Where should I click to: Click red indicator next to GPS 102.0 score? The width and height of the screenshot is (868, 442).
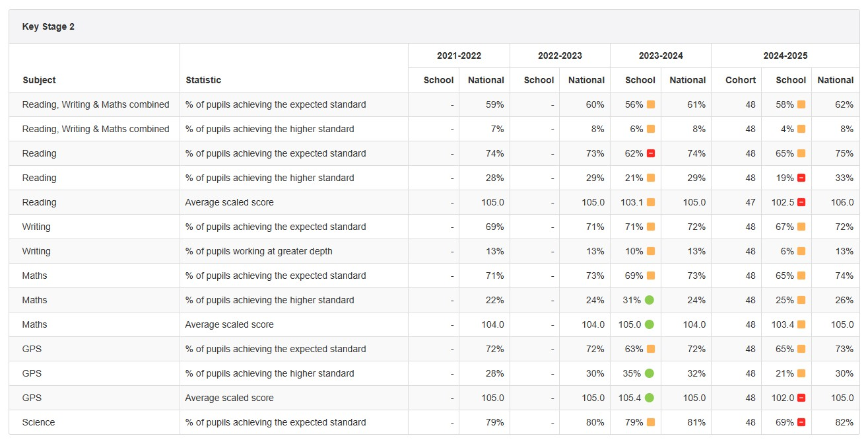(x=801, y=398)
